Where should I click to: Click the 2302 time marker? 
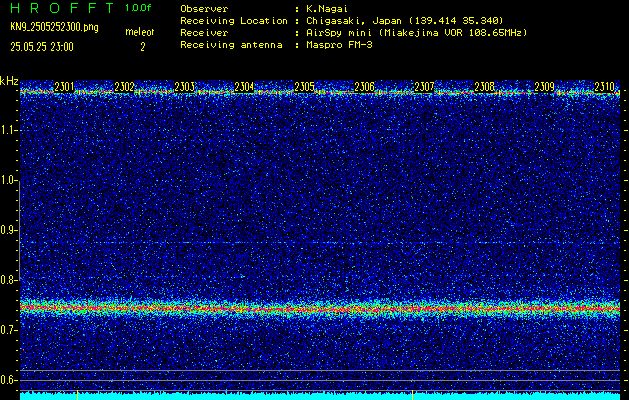(124, 86)
